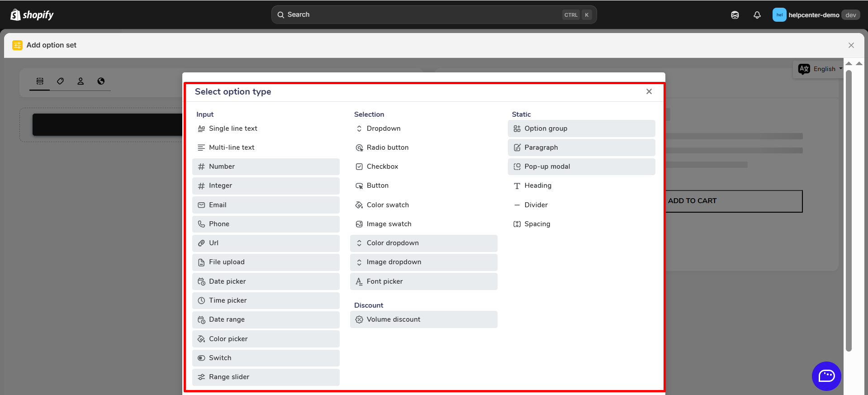Click the page's vertical scrollbar

tap(849, 210)
